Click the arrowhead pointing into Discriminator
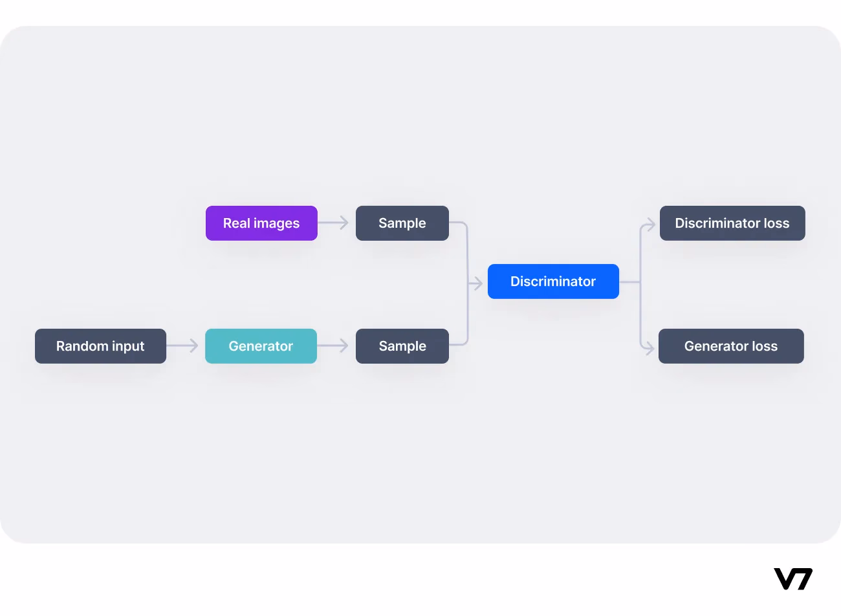Viewport: 841px width, 616px height. [x=477, y=283]
